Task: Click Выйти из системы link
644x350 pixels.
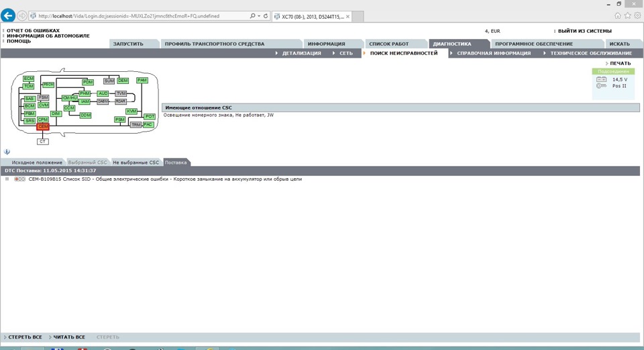Action: pos(584,31)
